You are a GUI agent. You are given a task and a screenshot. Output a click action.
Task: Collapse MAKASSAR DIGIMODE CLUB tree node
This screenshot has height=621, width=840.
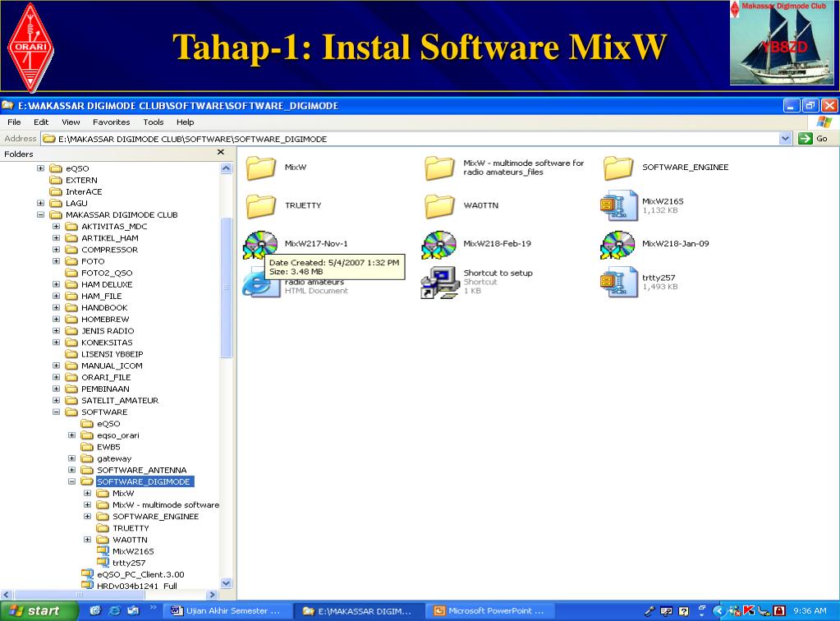coord(40,215)
